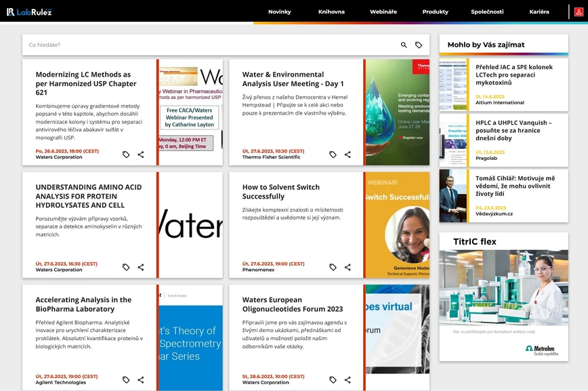Click the 'goes virtual' forum image

pyautogui.click(x=398, y=337)
